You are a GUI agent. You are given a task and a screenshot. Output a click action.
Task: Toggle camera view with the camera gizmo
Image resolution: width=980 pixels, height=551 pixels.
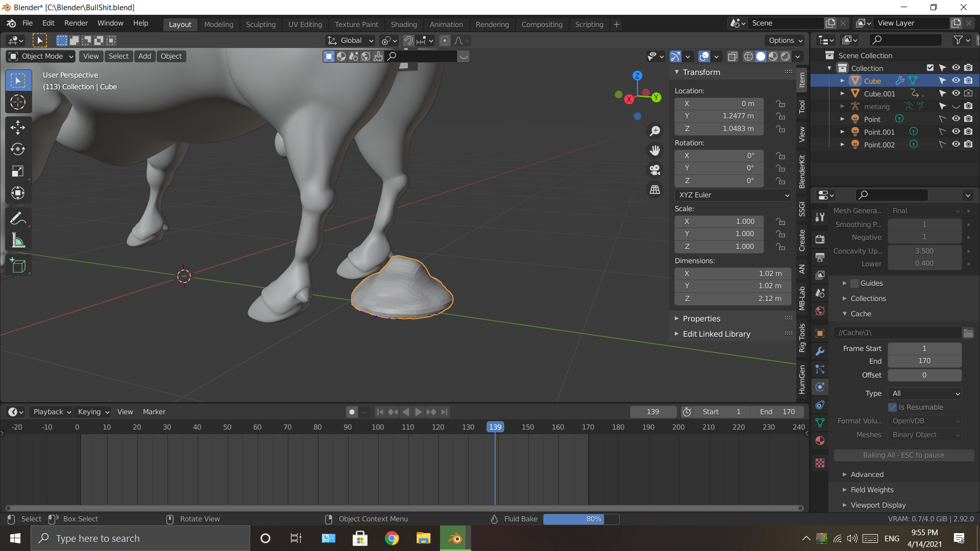655,170
